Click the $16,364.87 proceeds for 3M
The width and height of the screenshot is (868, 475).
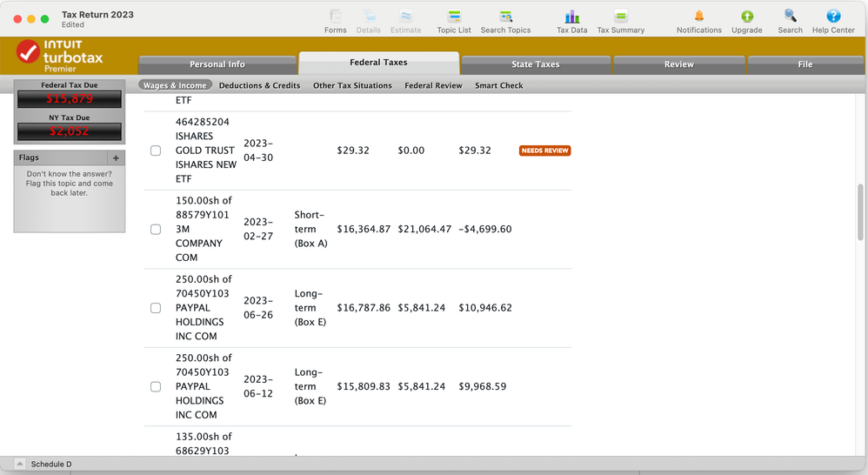[x=364, y=229]
